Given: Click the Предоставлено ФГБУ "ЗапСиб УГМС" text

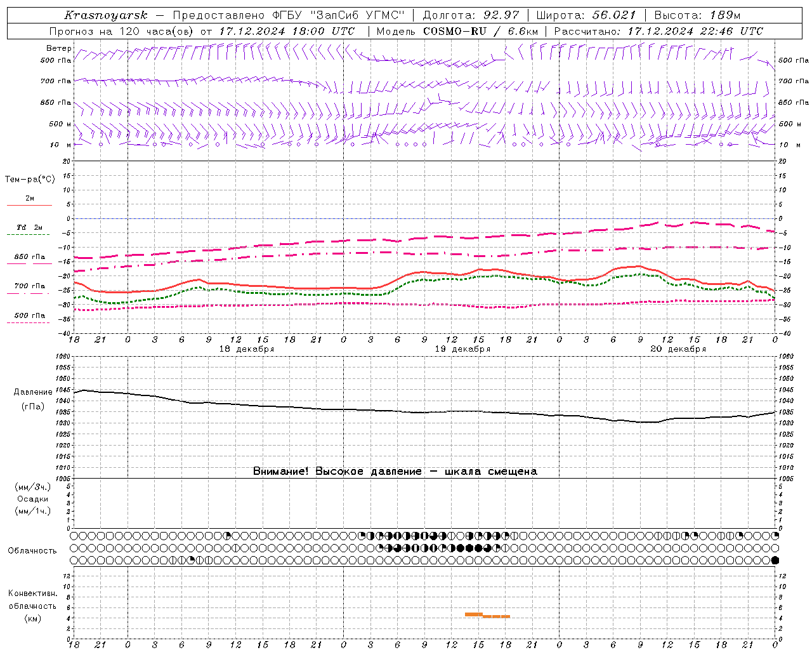Looking at the screenshot, I should [289, 15].
